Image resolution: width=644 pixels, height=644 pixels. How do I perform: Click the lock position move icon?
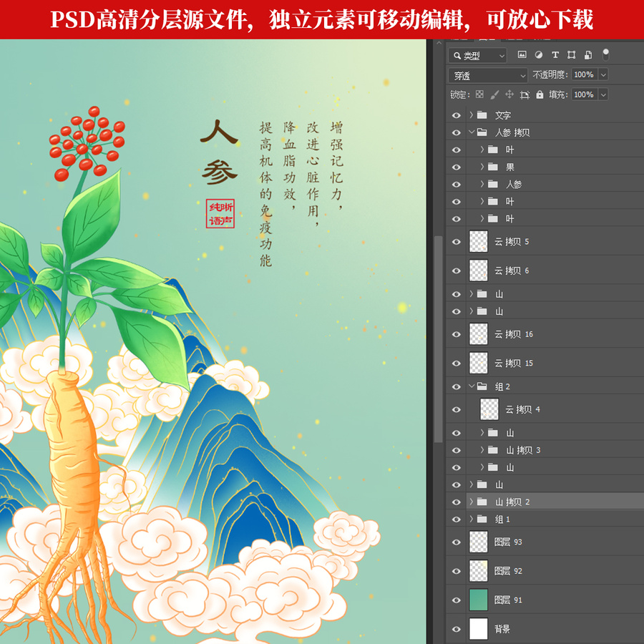[x=509, y=94]
